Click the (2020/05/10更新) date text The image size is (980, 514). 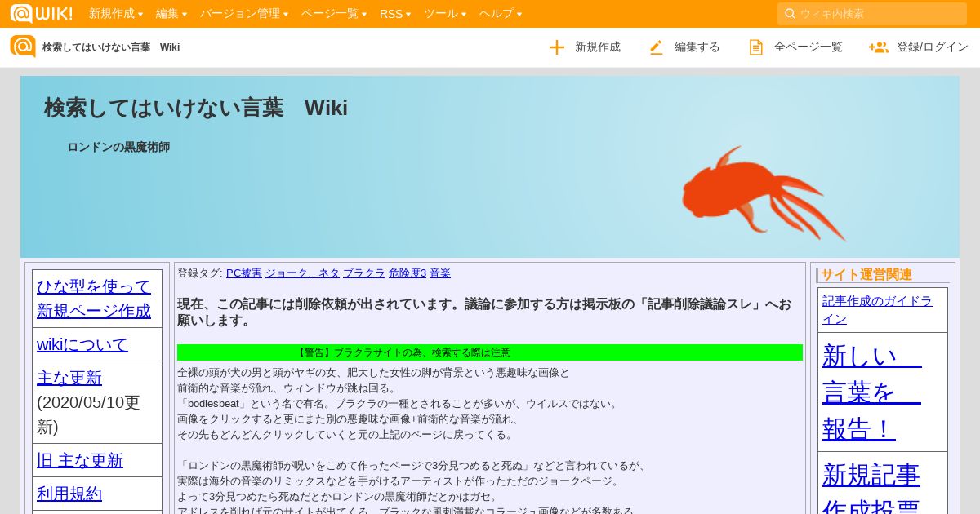[x=89, y=414]
